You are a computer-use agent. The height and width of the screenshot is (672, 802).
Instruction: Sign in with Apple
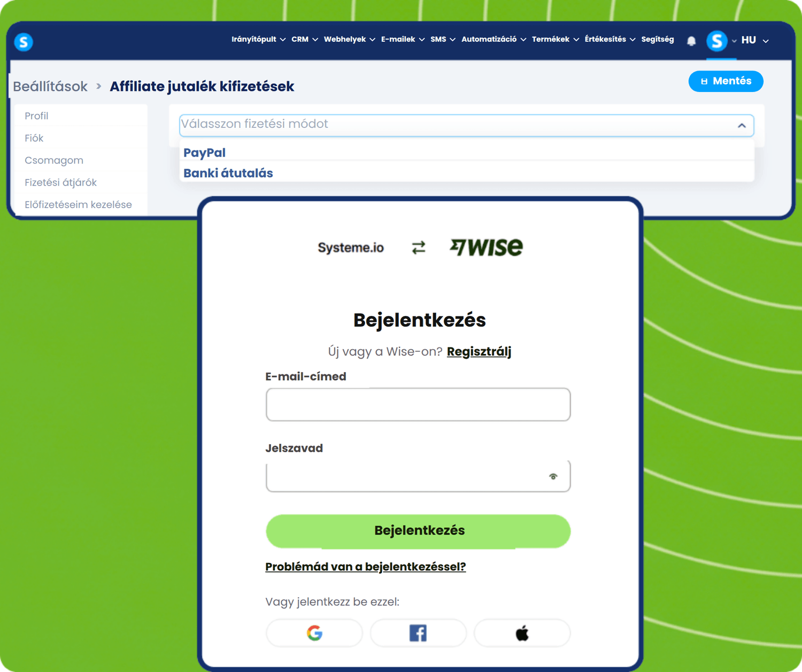[x=522, y=633]
